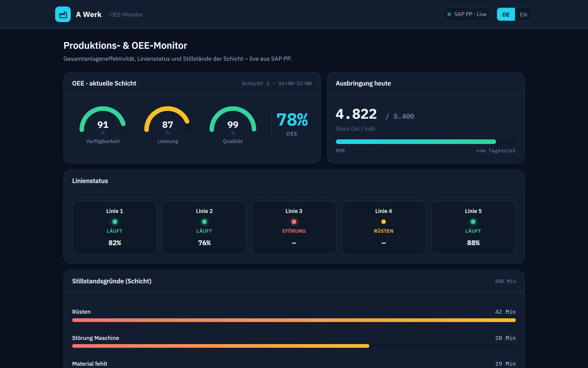Click Linie 3 red fault dot

(294, 222)
